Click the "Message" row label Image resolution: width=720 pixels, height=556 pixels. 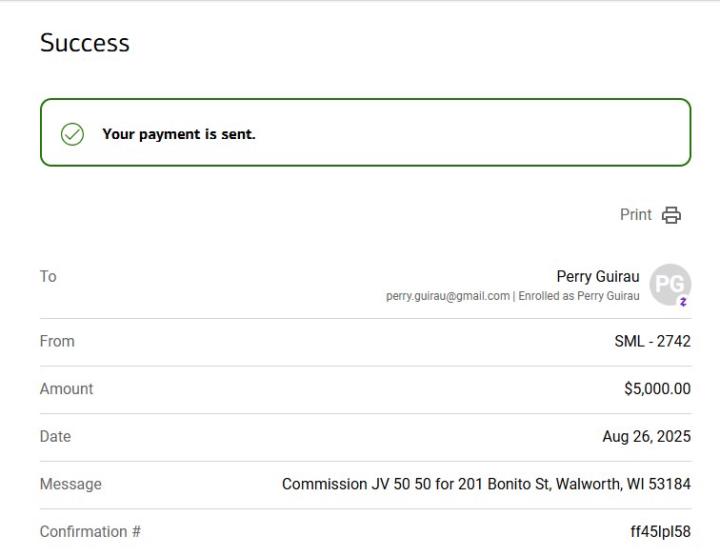(70, 484)
